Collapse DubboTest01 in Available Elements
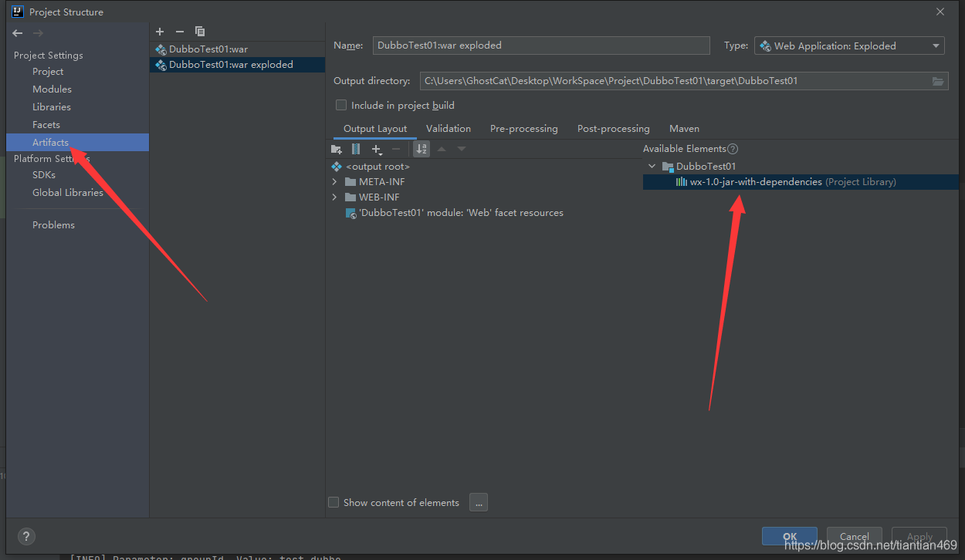This screenshot has width=965, height=560. tap(652, 167)
